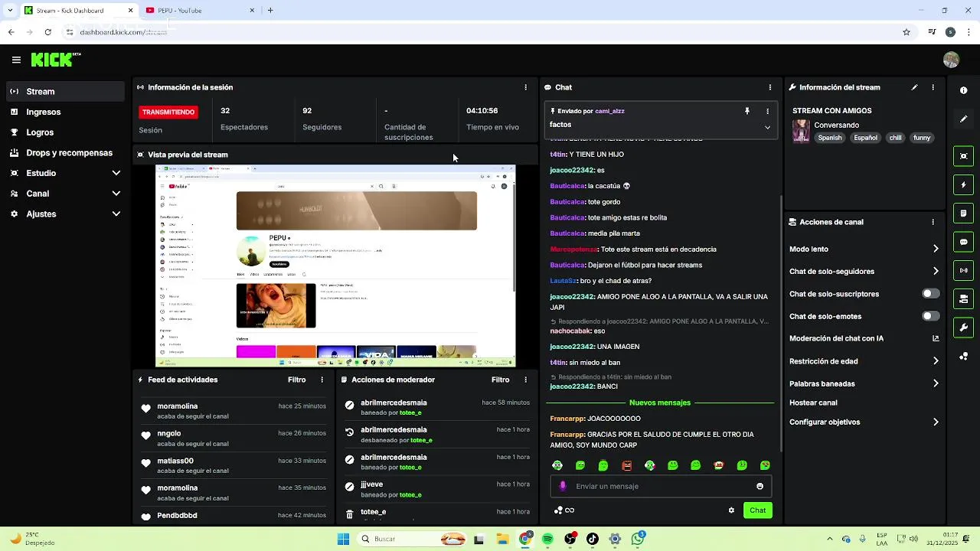Click the Kick logo
980x551 pixels.
click(55, 60)
